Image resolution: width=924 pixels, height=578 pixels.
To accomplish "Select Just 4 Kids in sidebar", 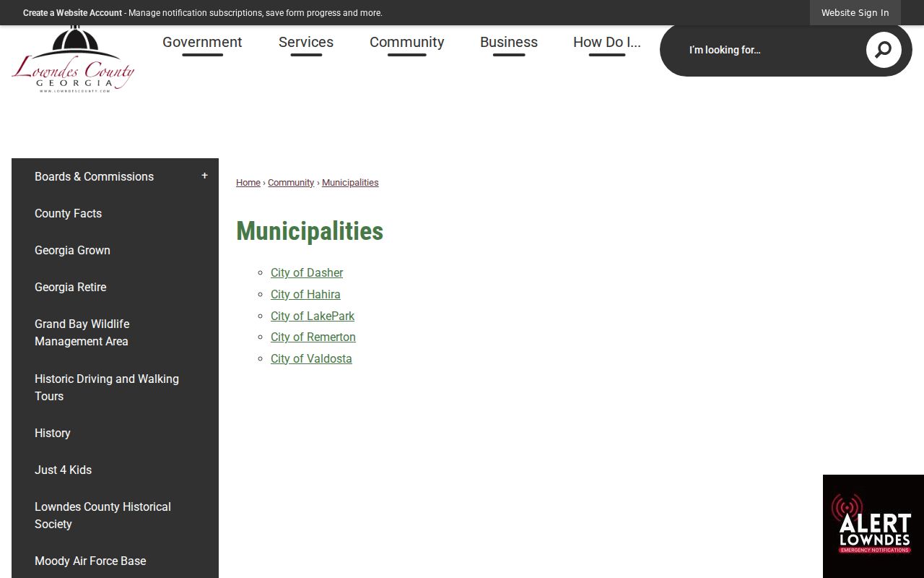I will (64, 470).
